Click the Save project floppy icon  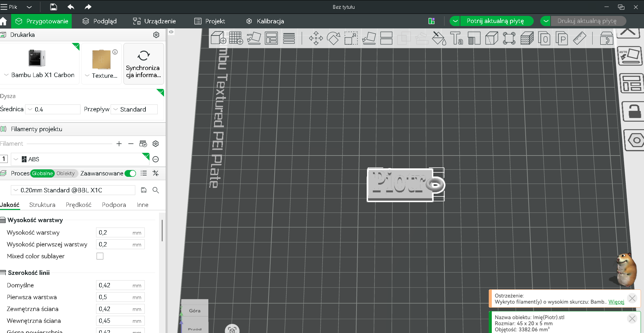[x=53, y=7]
